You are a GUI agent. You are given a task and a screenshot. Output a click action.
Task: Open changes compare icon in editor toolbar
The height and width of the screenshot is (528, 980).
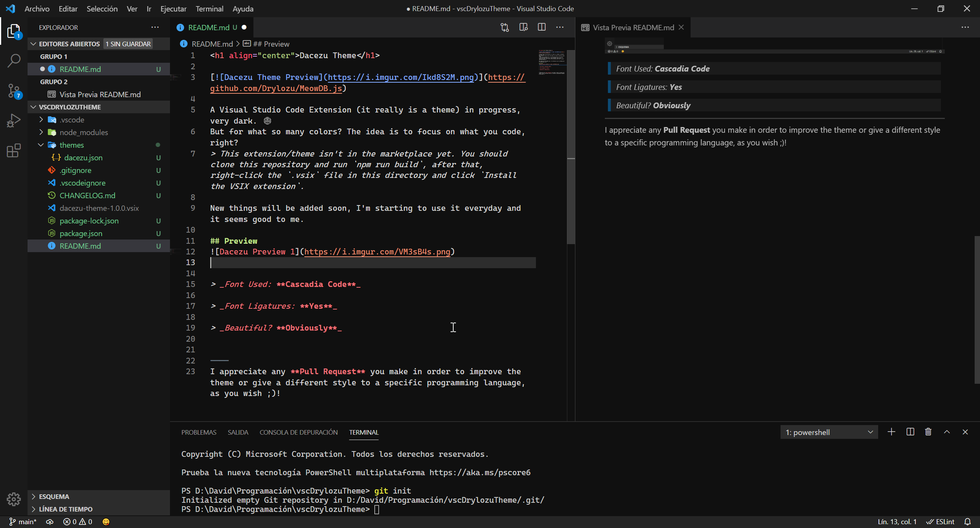pyautogui.click(x=505, y=27)
